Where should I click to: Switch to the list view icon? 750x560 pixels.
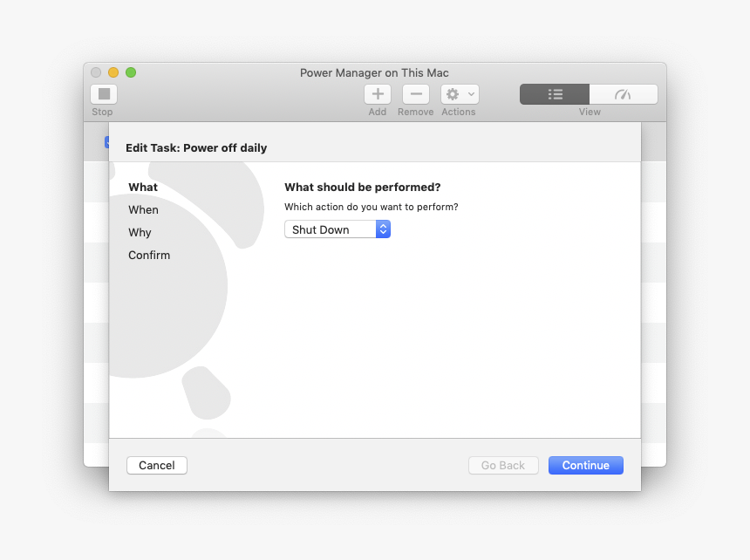click(555, 94)
